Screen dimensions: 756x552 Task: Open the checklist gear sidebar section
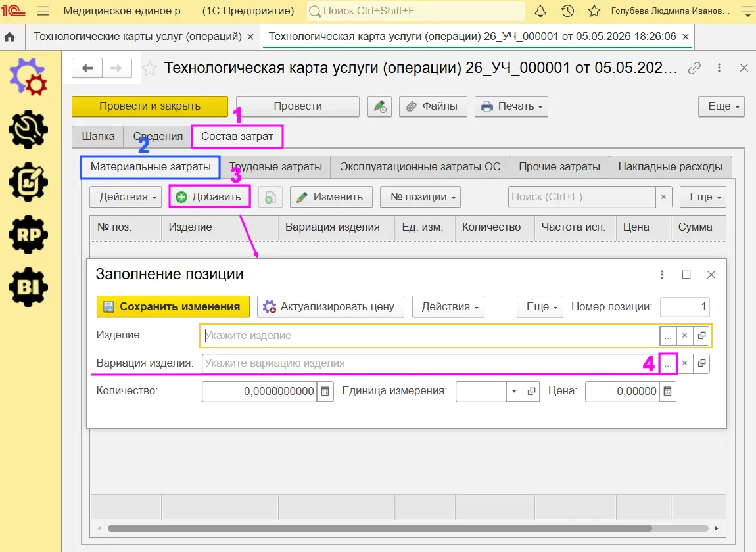point(28,182)
